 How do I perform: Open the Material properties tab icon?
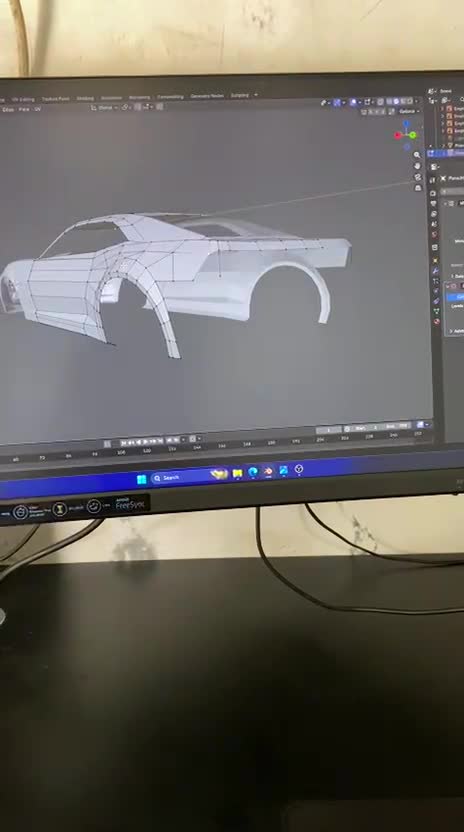[x=437, y=322]
